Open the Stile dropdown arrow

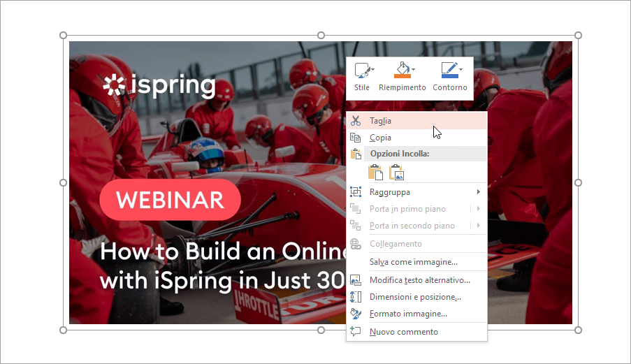click(x=372, y=69)
